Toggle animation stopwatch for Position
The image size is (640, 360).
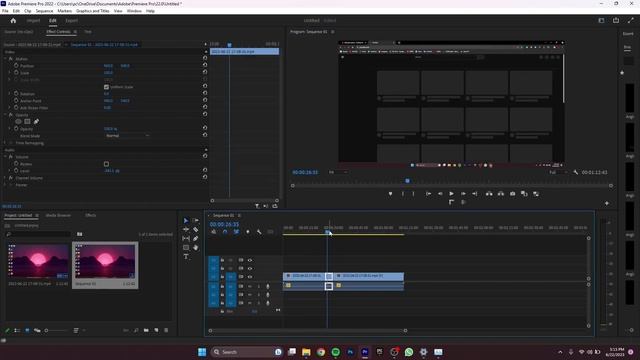(x=16, y=65)
